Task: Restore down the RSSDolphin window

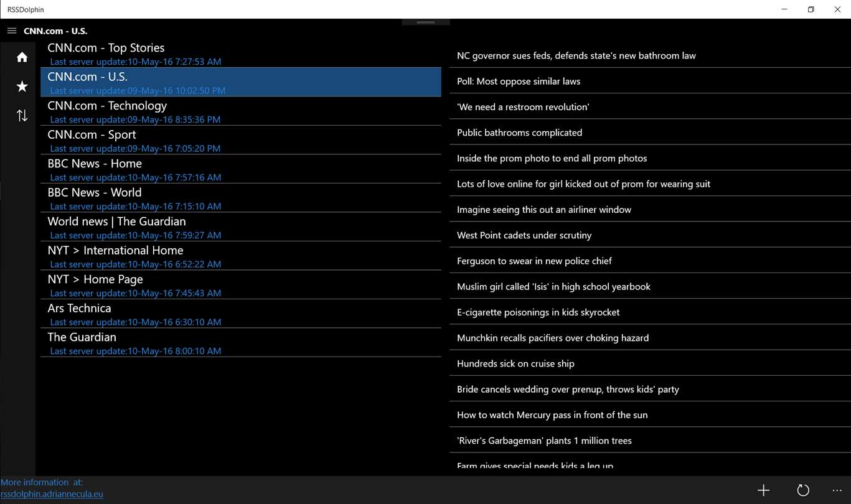Action: [811, 9]
